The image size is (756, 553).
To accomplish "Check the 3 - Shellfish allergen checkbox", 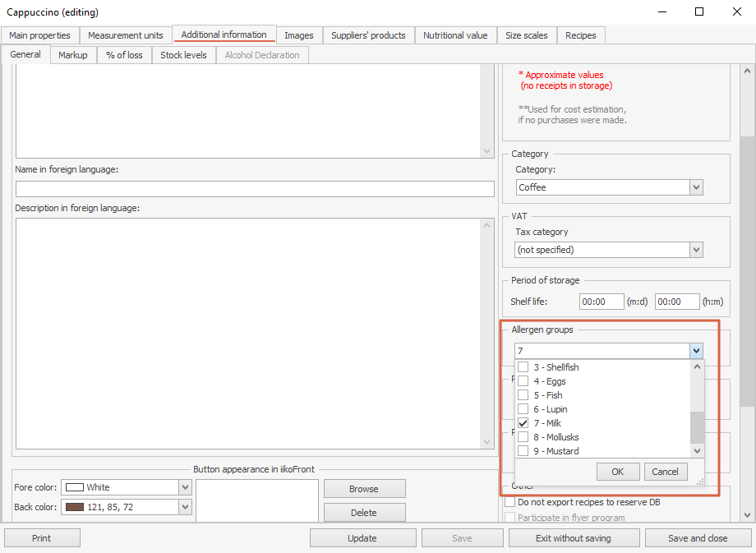I will pos(523,367).
